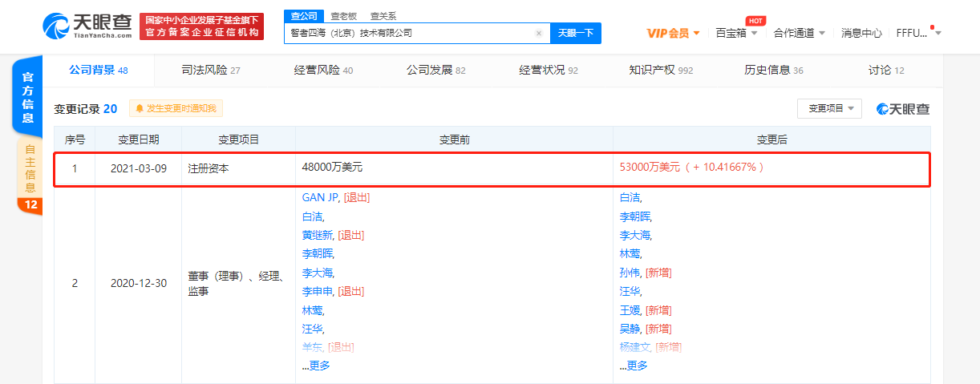
Task: Select the 自主信息 side tab
Action: [30, 168]
